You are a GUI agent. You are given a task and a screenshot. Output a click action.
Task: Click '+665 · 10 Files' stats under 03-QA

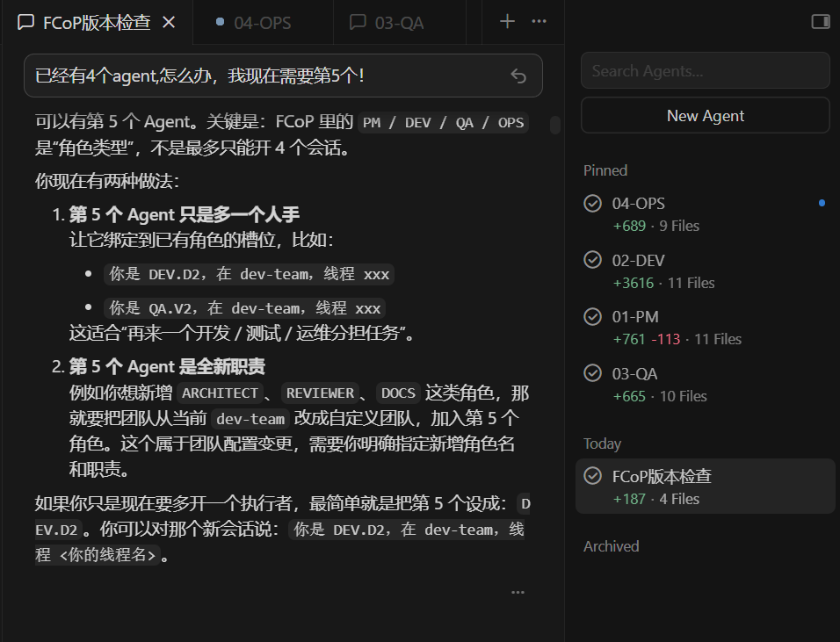click(660, 396)
